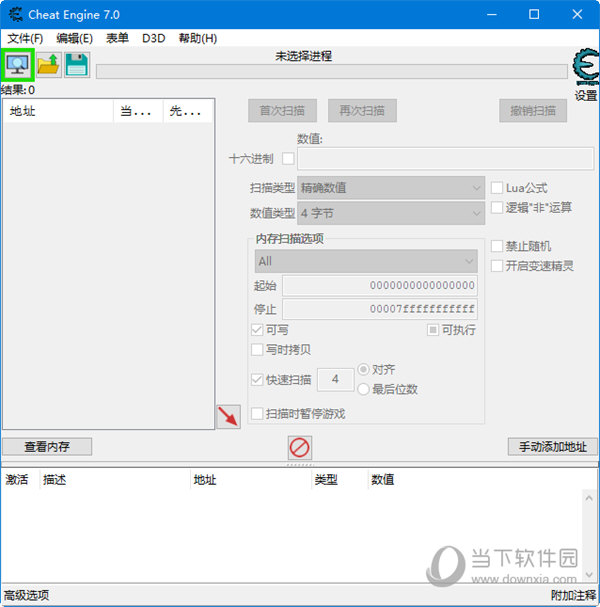Image resolution: width=600 pixels, height=607 pixels.
Task: Click the red arrow add-to-address-list icon
Action: tap(228, 417)
